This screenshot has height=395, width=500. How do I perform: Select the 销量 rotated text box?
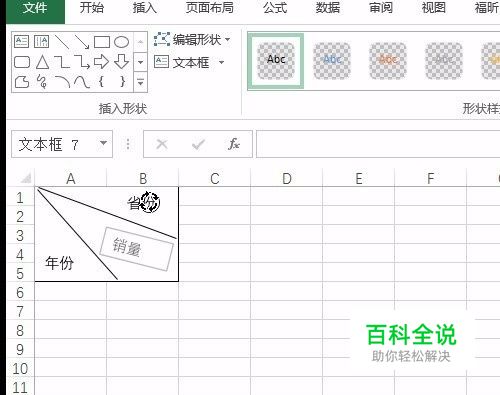pyautogui.click(x=137, y=249)
